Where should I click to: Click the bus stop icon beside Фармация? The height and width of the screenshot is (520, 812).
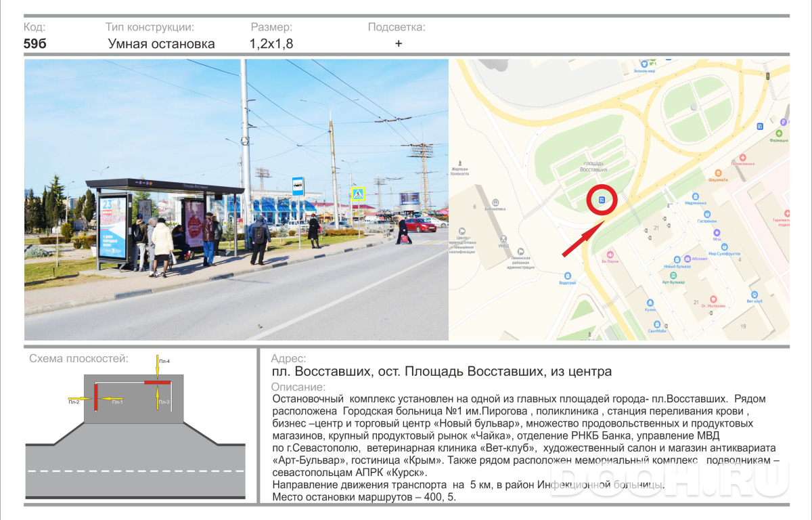coord(760,127)
